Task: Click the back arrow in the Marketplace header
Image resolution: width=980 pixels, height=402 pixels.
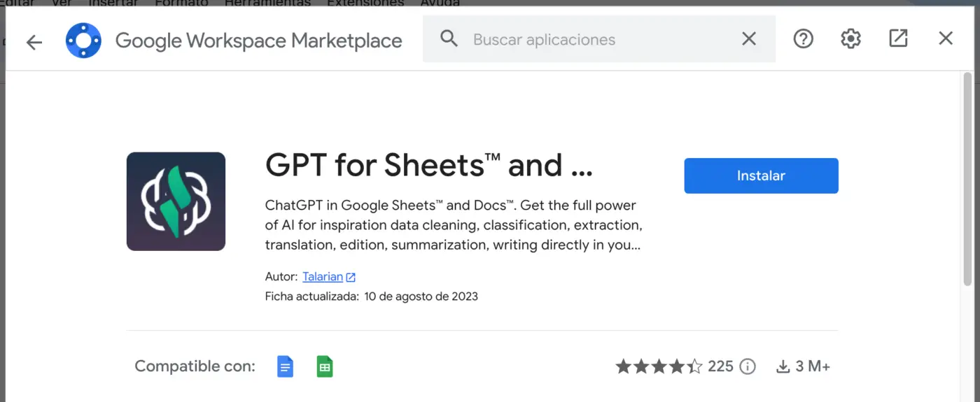Action: click(x=34, y=42)
